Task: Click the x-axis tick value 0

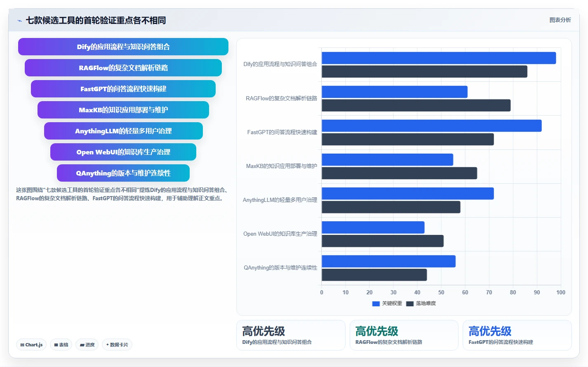Action: [322, 293]
